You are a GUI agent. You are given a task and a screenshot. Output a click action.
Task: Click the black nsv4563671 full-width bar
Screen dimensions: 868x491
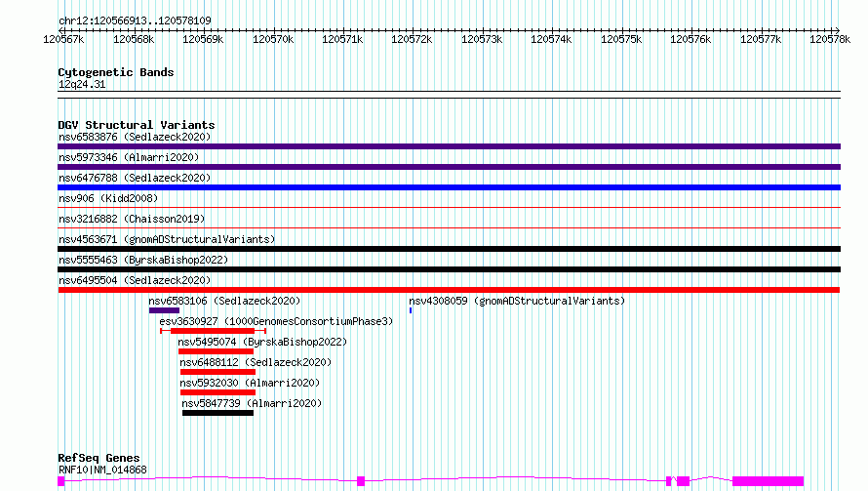tap(449, 249)
